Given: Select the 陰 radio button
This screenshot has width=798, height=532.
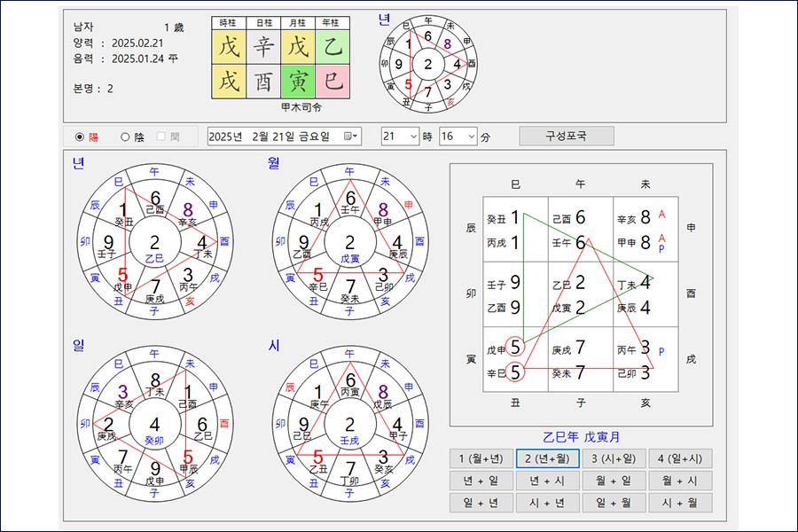Looking at the screenshot, I should (x=125, y=137).
